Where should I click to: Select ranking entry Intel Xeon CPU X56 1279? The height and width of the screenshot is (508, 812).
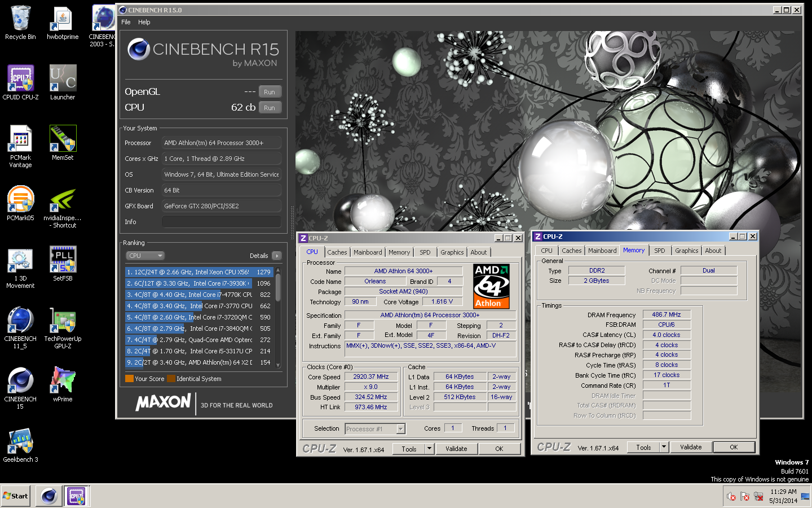[x=199, y=272]
